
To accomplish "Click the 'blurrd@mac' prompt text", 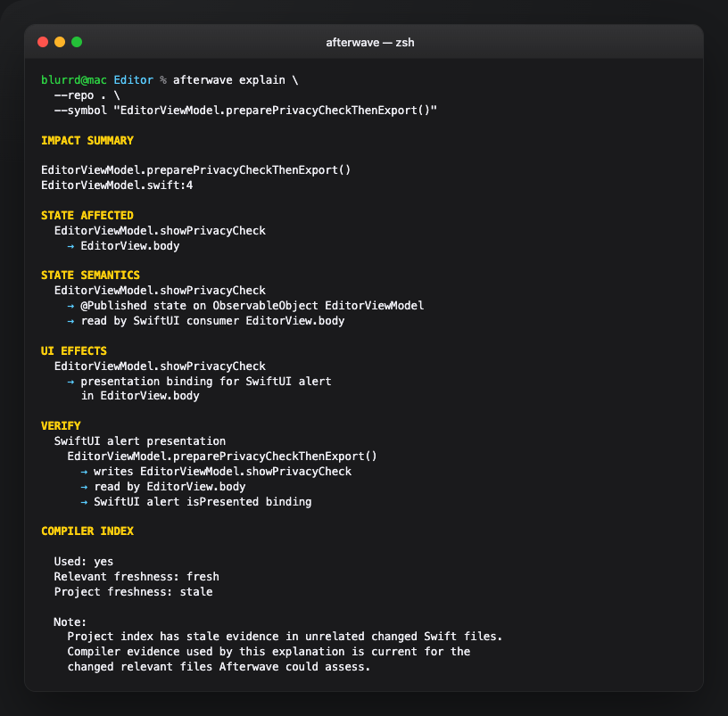I will tap(74, 80).
